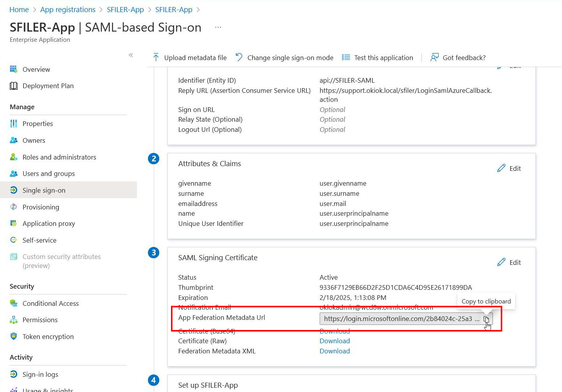The height and width of the screenshot is (392, 562).
Task: Click the Deployment Plan book icon
Action: tap(14, 86)
